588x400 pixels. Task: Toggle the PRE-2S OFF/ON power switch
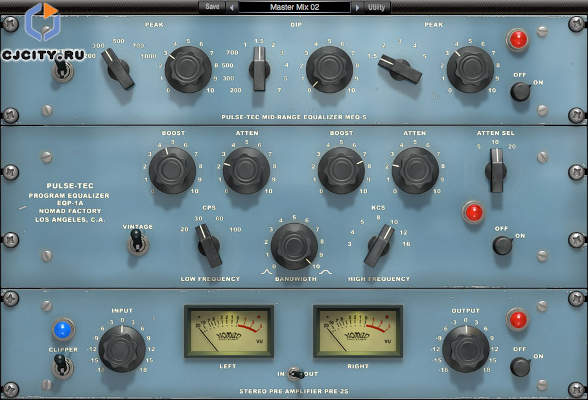(x=521, y=366)
